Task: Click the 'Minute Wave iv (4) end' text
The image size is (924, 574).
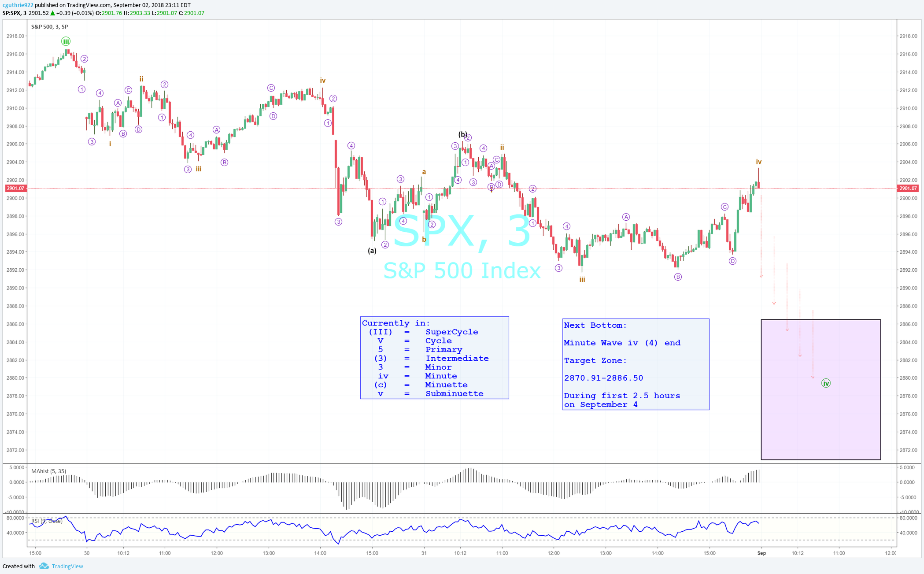Action: click(x=622, y=343)
